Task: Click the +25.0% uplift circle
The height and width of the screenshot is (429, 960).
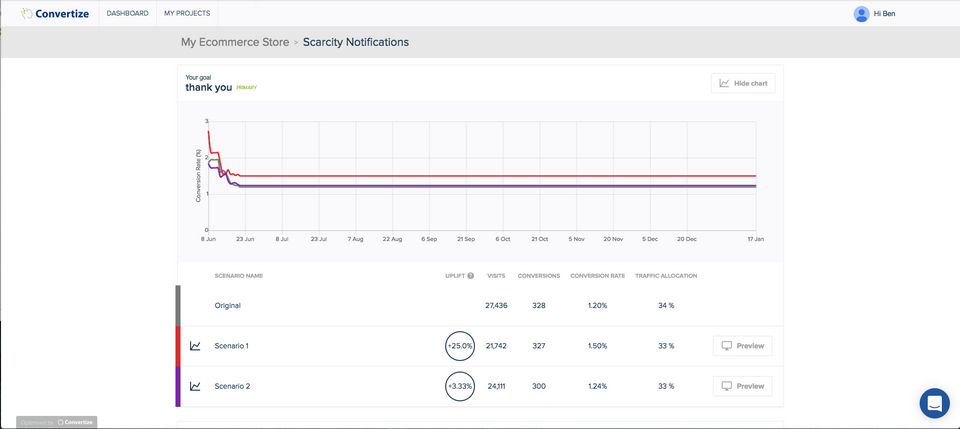Action: (x=459, y=346)
